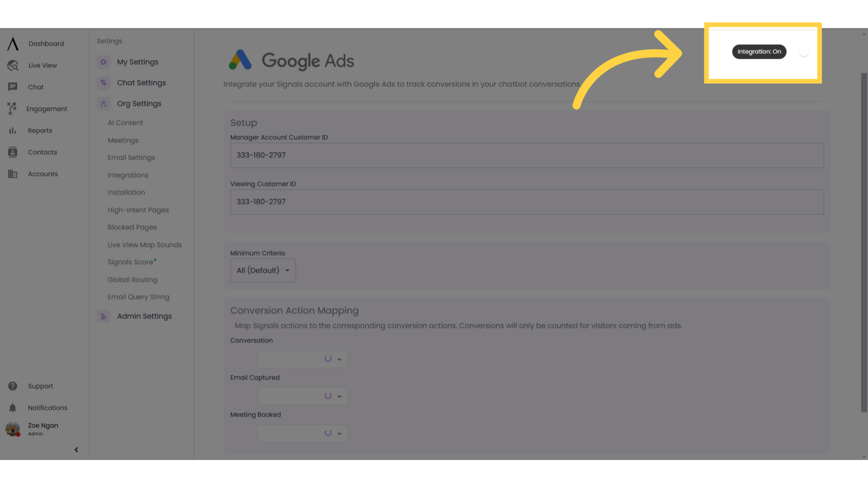Click Integrations in settings sidebar
The height and width of the screenshot is (488, 868).
(128, 174)
